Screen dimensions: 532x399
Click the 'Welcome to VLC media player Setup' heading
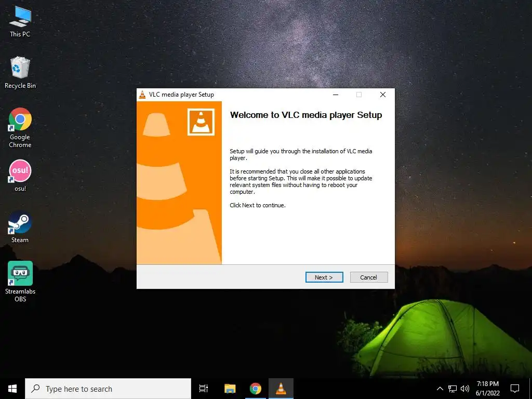306,115
